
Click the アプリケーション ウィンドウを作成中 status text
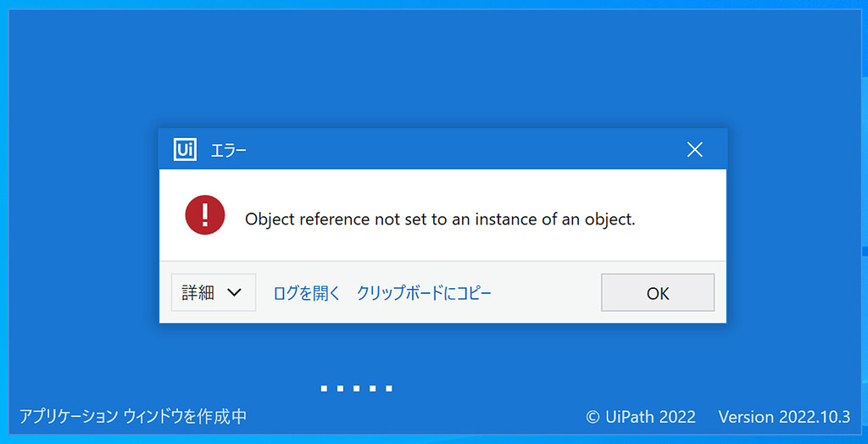tap(133, 417)
